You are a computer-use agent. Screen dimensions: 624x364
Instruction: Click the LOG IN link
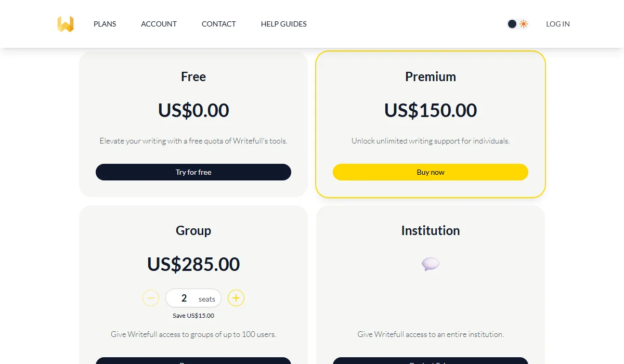[557, 23]
